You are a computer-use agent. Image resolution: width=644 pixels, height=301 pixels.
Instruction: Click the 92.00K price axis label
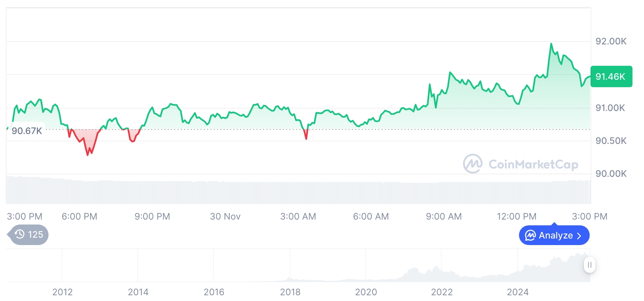click(611, 42)
